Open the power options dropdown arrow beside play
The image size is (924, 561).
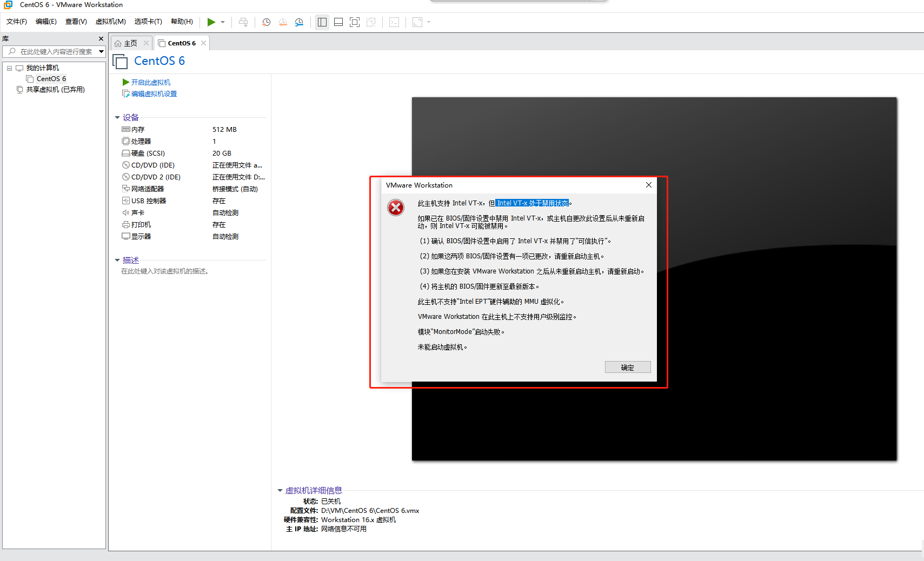[x=223, y=22]
